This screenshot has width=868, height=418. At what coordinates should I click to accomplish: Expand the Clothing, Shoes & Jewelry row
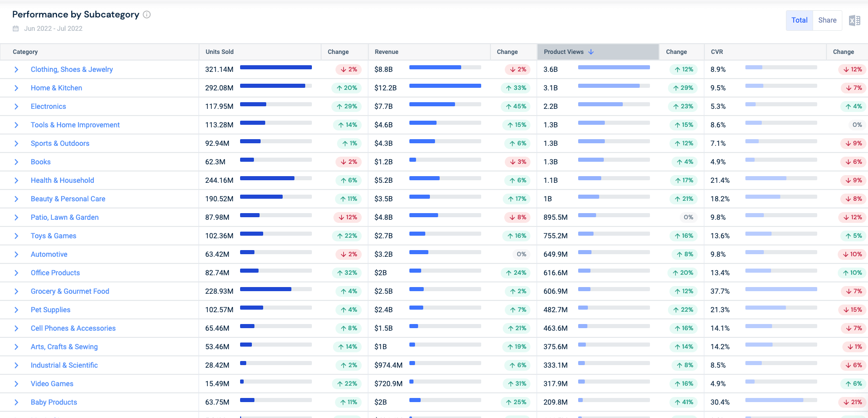click(16, 70)
